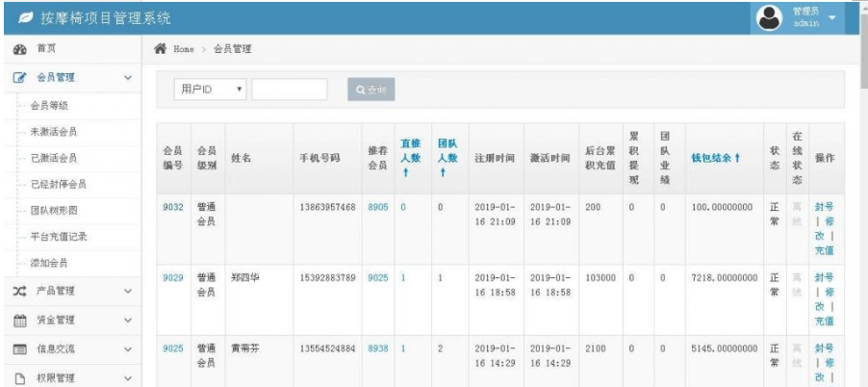Open referrer 8938 link
The image size is (868, 387).
378,348
